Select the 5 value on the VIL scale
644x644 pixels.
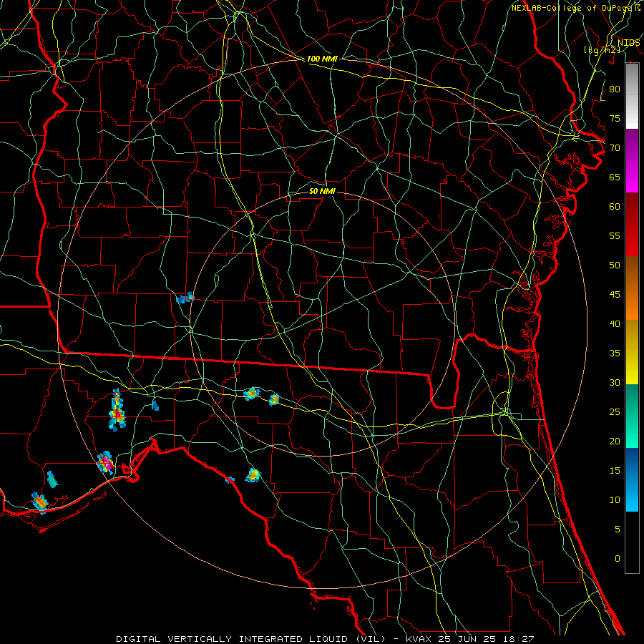pyautogui.click(x=618, y=529)
